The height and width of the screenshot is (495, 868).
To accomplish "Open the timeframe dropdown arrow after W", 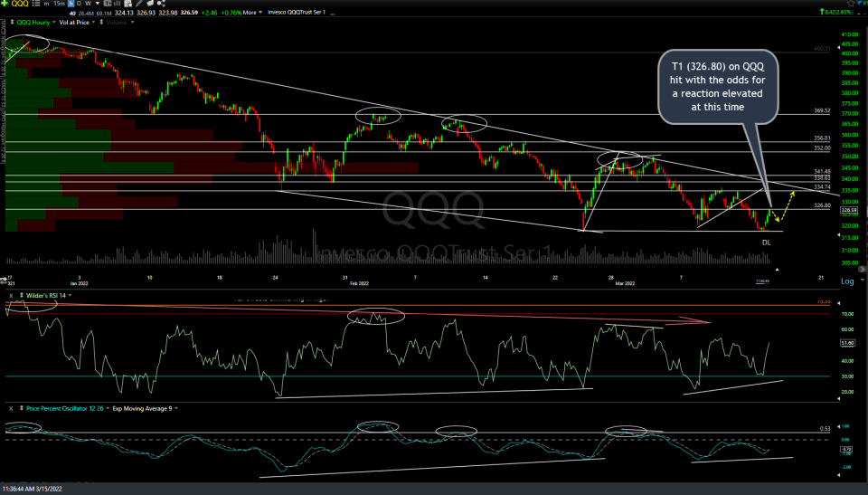I will point(98,4).
